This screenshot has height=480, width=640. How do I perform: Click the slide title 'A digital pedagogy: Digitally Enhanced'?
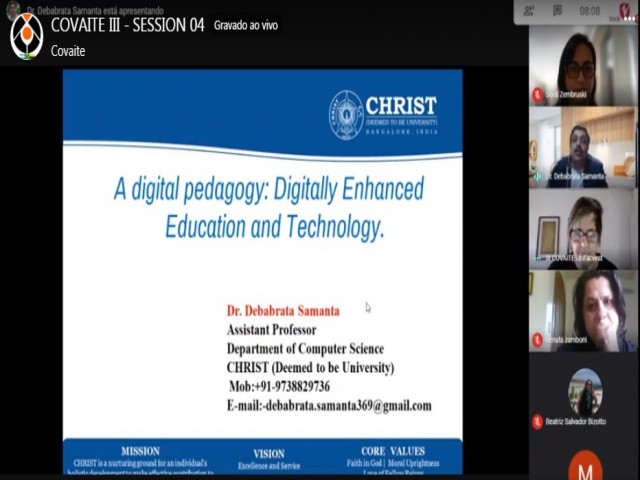point(269,189)
